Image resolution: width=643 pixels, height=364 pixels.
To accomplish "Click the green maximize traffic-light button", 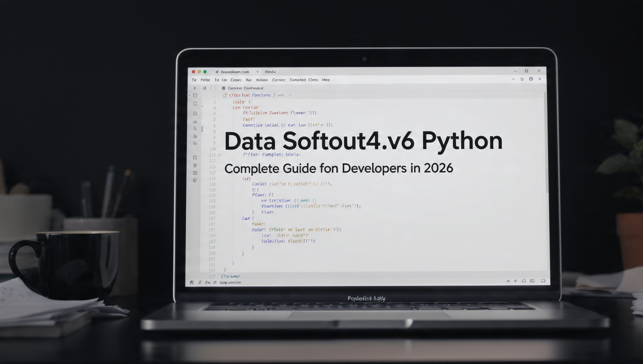I will (205, 71).
